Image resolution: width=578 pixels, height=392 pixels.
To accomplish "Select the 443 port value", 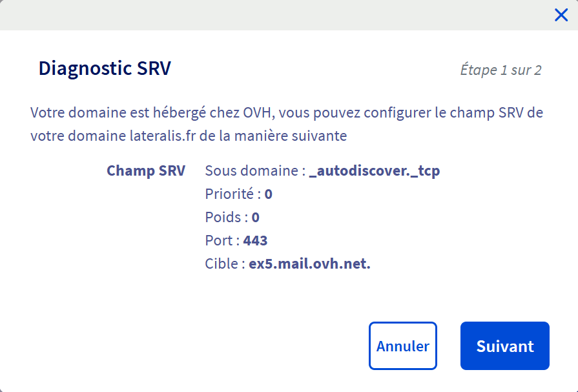I will click(255, 241).
